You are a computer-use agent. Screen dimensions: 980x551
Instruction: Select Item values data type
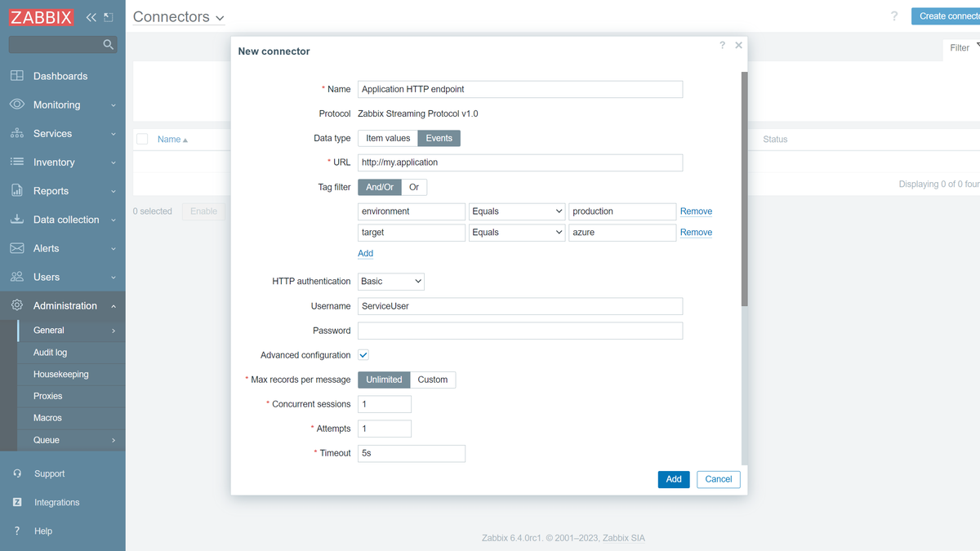tap(388, 138)
